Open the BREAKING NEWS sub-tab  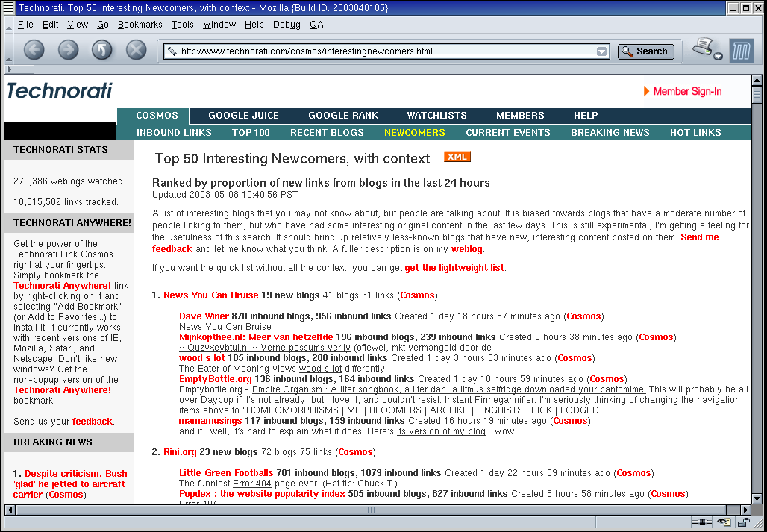(x=610, y=133)
